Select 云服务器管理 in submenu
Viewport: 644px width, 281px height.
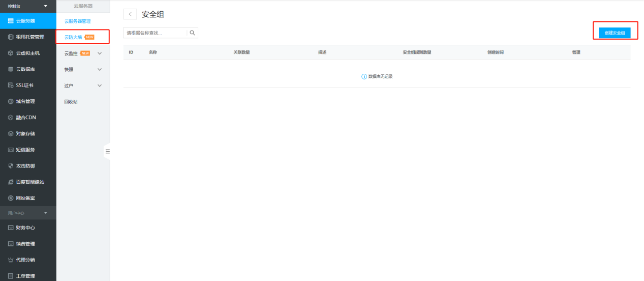pos(77,21)
